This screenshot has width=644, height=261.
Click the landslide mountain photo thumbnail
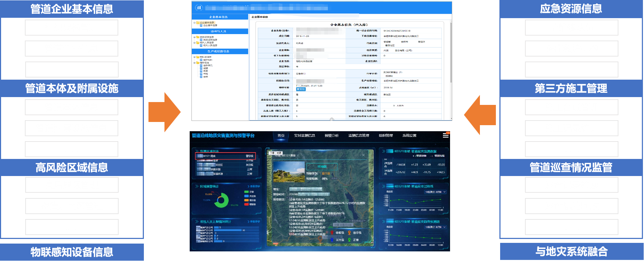(x=289, y=172)
